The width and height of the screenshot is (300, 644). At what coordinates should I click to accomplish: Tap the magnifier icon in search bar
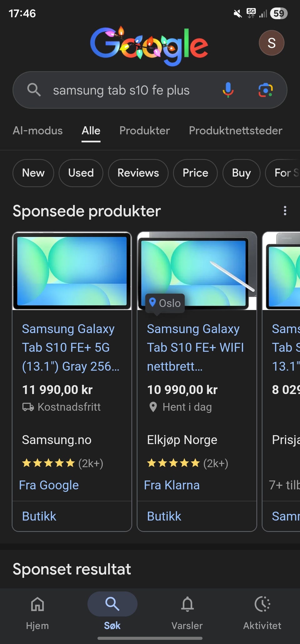click(34, 90)
